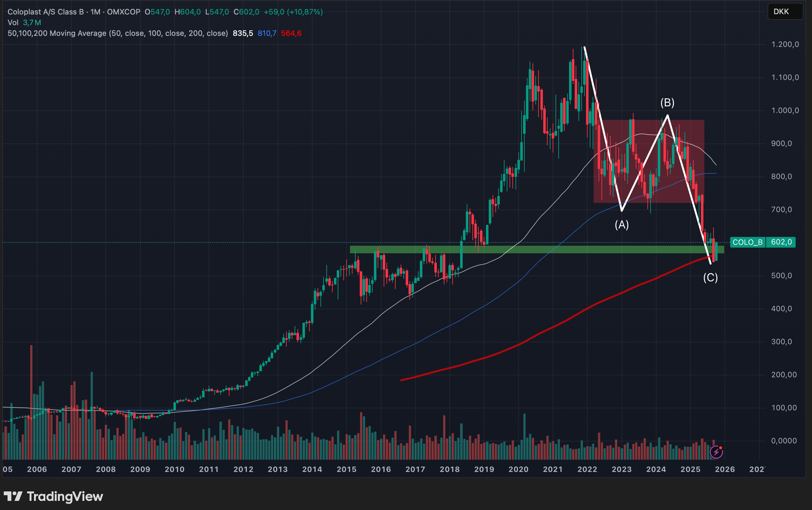Click the red 200 MA value 564,6

pyautogui.click(x=291, y=33)
